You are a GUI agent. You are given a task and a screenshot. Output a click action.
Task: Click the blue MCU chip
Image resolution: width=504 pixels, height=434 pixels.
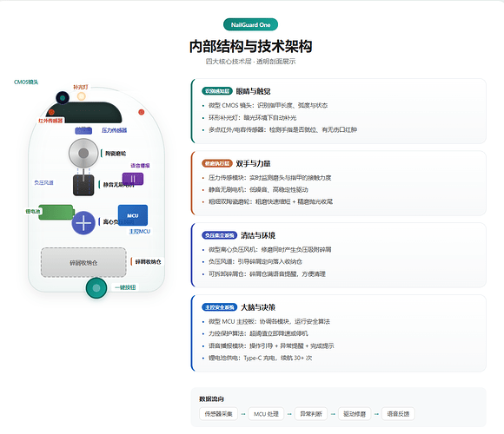click(x=133, y=215)
